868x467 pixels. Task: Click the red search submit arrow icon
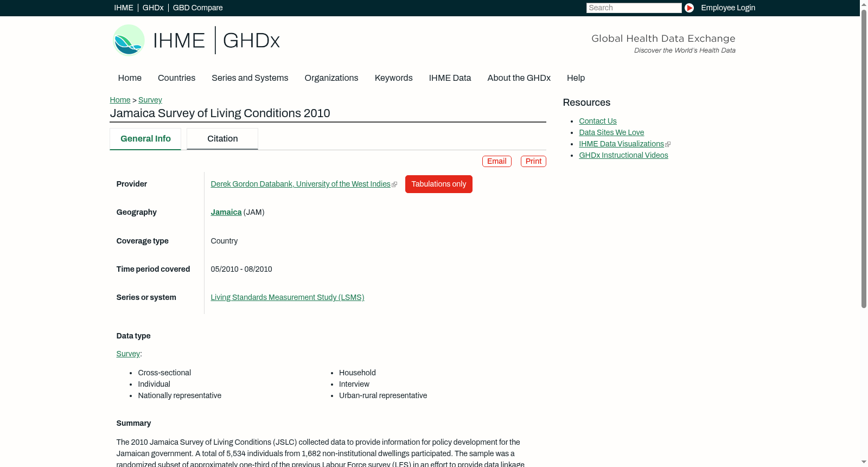689,8
